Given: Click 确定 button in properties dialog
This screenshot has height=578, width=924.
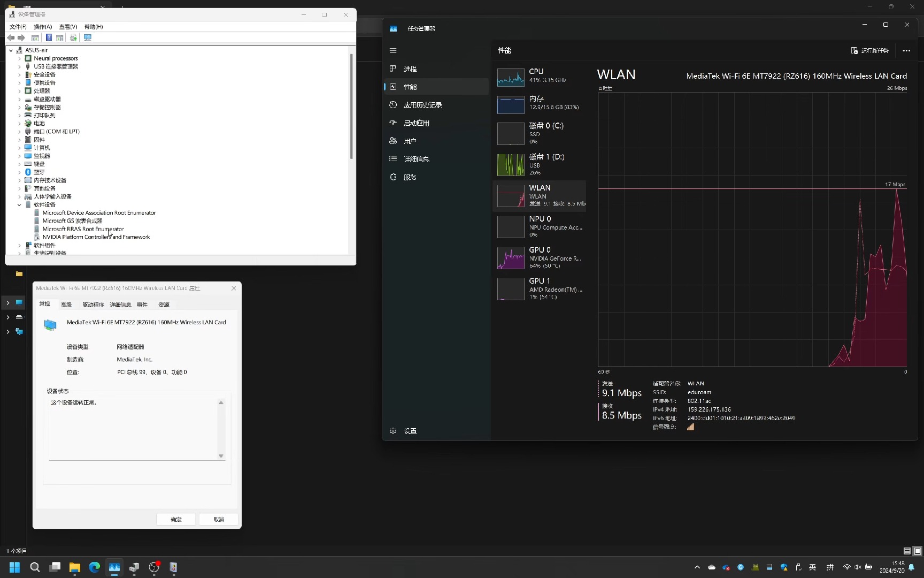Looking at the screenshot, I should point(176,519).
